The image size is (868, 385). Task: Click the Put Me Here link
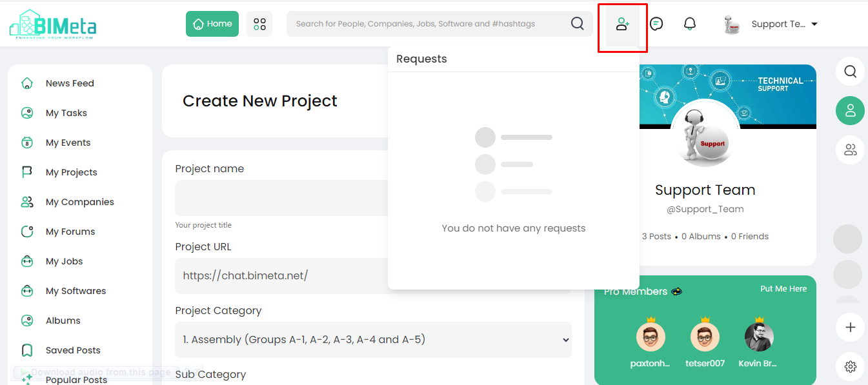pos(783,289)
